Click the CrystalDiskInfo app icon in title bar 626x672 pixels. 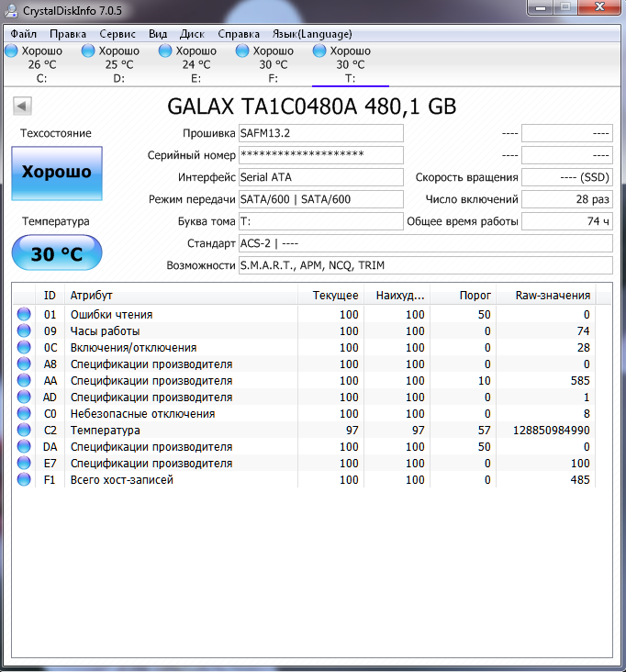click(x=10, y=10)
